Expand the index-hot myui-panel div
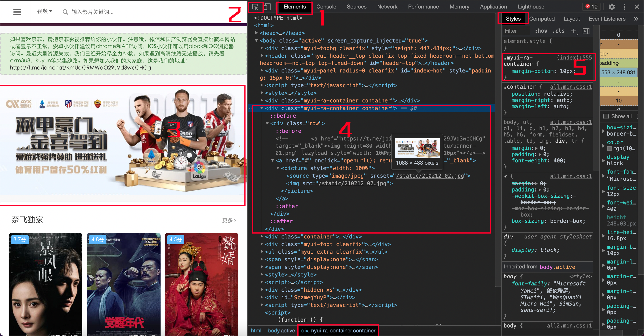This screenshot has width=644, height=336. [x=261, y=70]
